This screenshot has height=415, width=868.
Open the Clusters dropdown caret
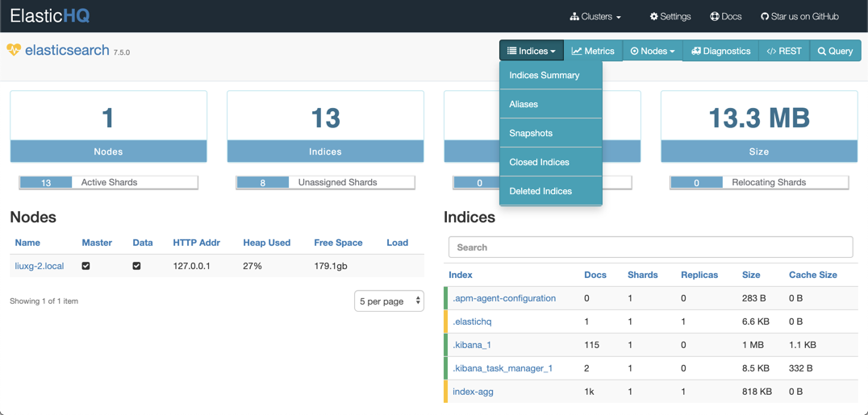(x=619, y=17)
